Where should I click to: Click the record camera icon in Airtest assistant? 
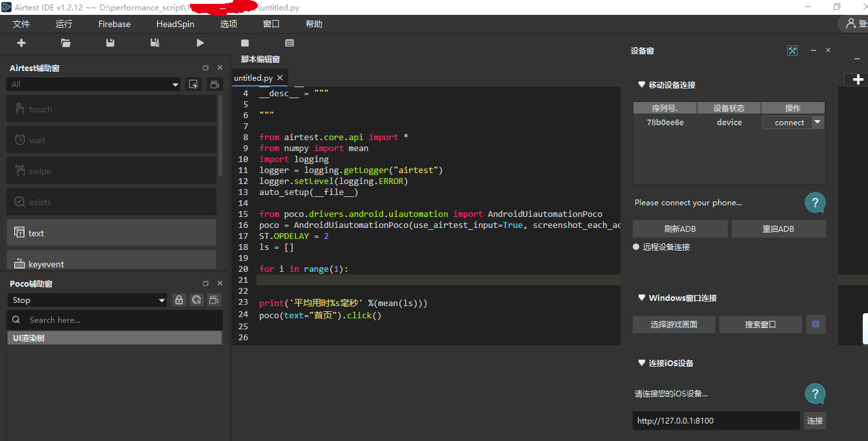[214, 84]
